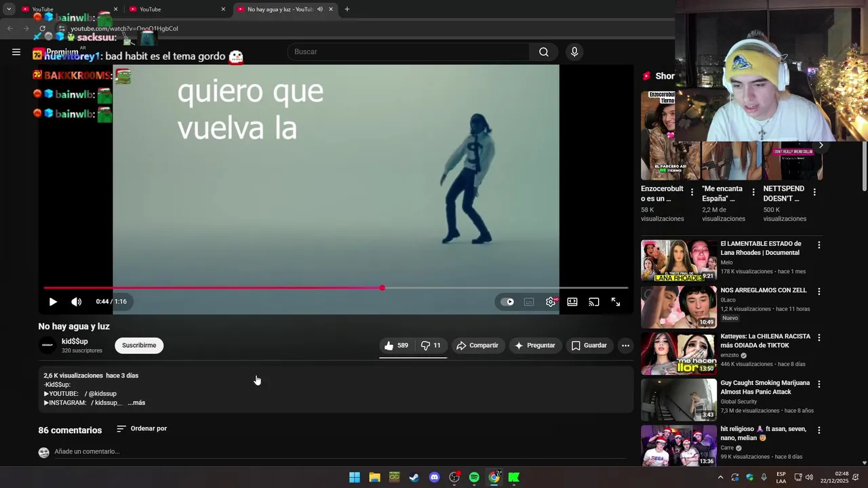Open options for Lana Rhoades video
This screenshot has height=488, width=868.
click(x=819, y=245)
